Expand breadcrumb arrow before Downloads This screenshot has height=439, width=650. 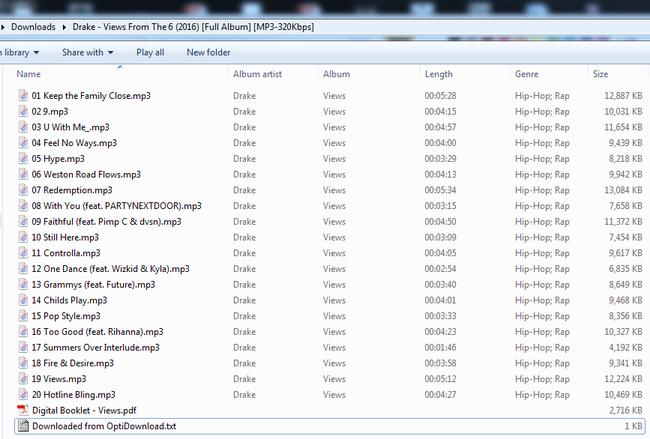tap(3, 27)
